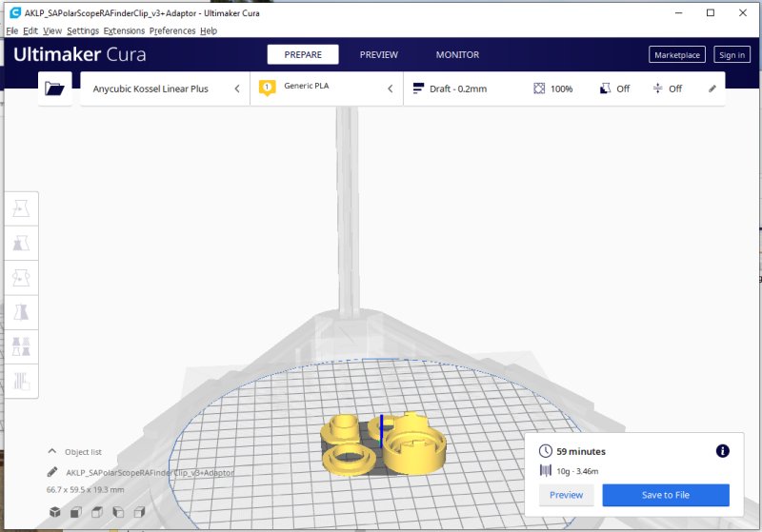
Task: Open the Extensions menu
Action: point(124,30)
